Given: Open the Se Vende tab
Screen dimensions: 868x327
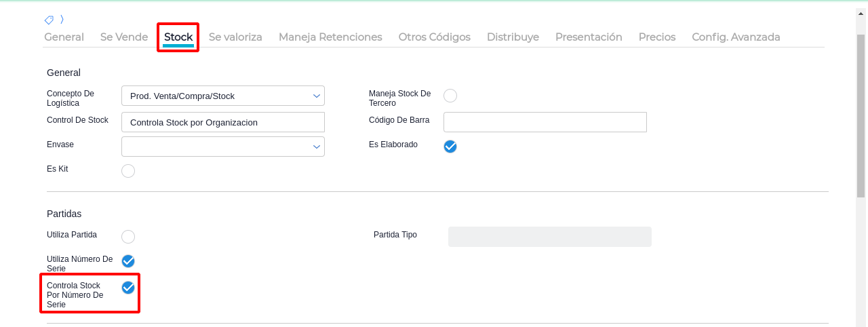Looking at the screenshot, I should coord(124,37).
